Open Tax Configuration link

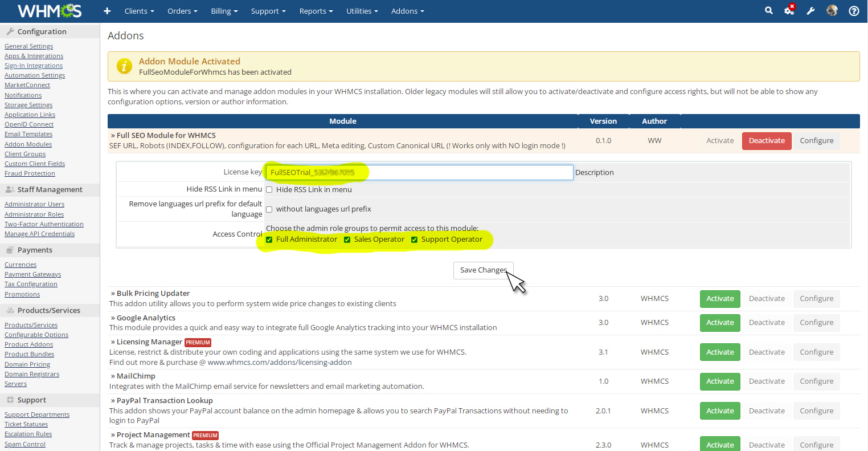point(31,284)
